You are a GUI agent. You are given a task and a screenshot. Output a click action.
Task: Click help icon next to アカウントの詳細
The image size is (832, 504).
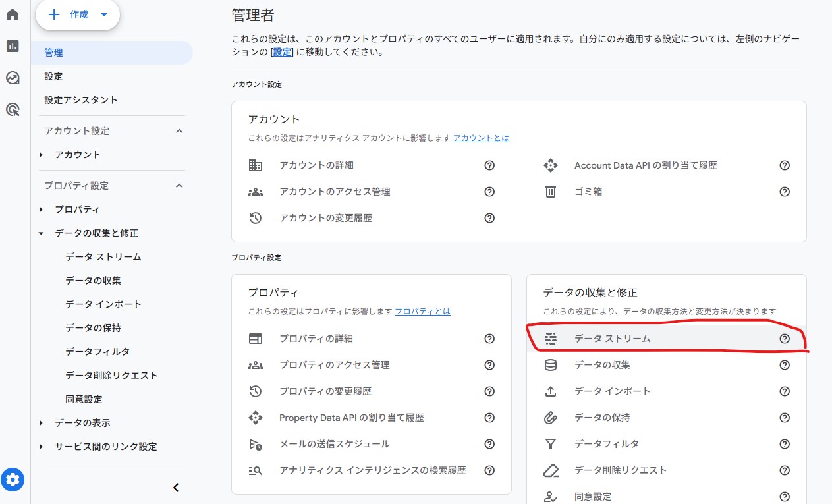(x=489, y=165)
